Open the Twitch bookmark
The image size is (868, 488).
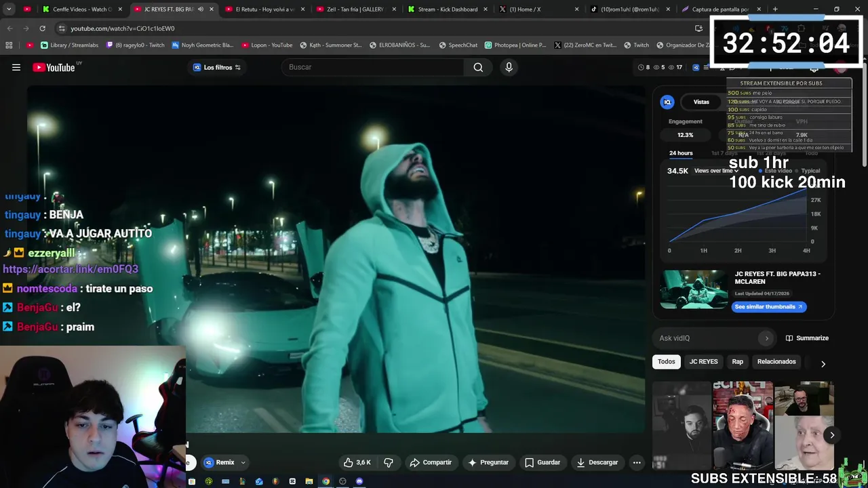point(635,45)
